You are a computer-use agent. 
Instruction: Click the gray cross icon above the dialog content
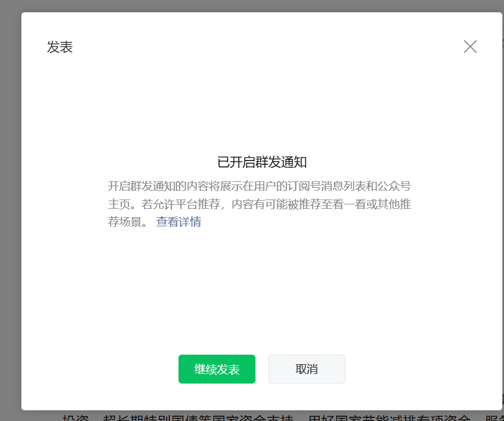click(x=470, y=47)
